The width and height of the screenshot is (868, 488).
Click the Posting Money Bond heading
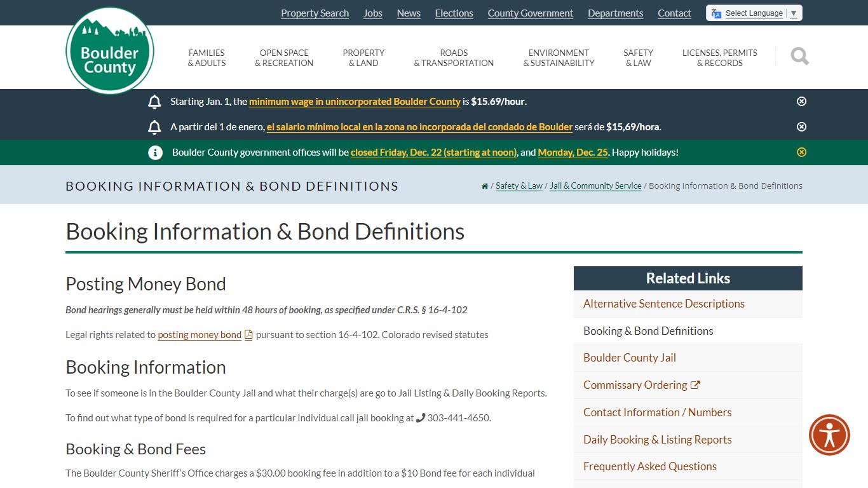point(146,284)
